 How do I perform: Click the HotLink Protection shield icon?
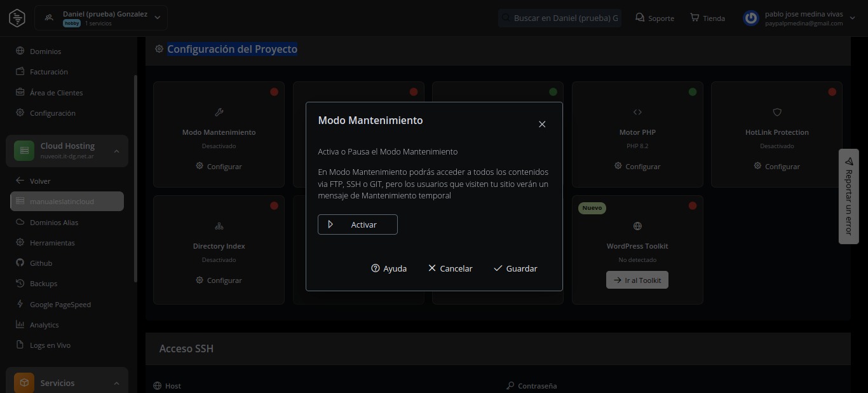pyautogui.click(x=776, y=112)
